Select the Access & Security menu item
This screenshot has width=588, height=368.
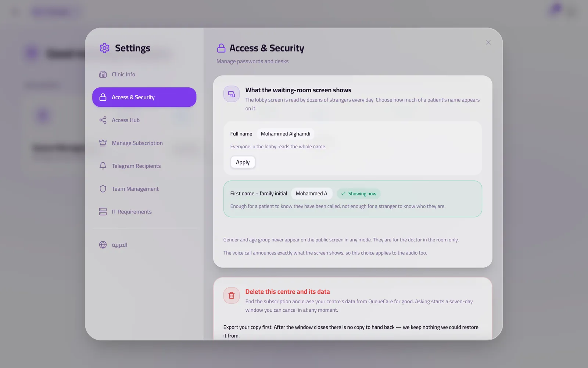(144, 97)
